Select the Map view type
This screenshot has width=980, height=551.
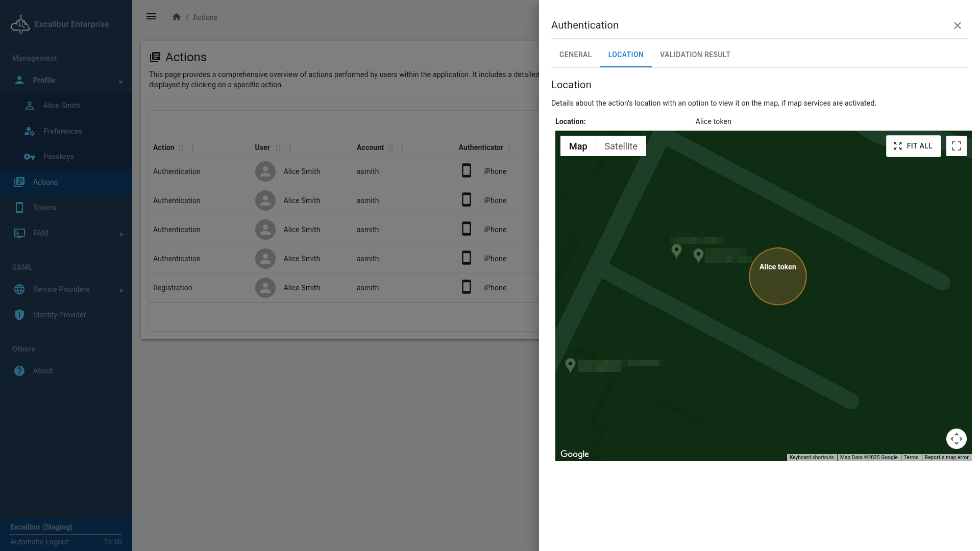578,146
